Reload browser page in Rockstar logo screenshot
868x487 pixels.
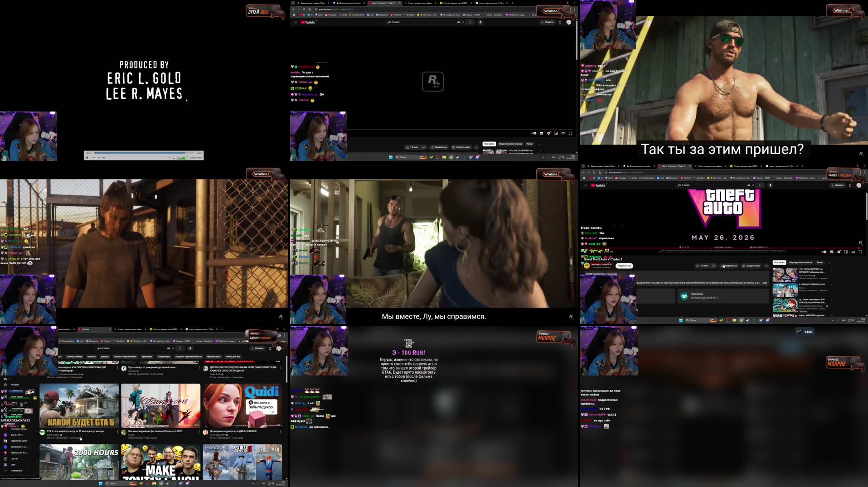(304, 9)
